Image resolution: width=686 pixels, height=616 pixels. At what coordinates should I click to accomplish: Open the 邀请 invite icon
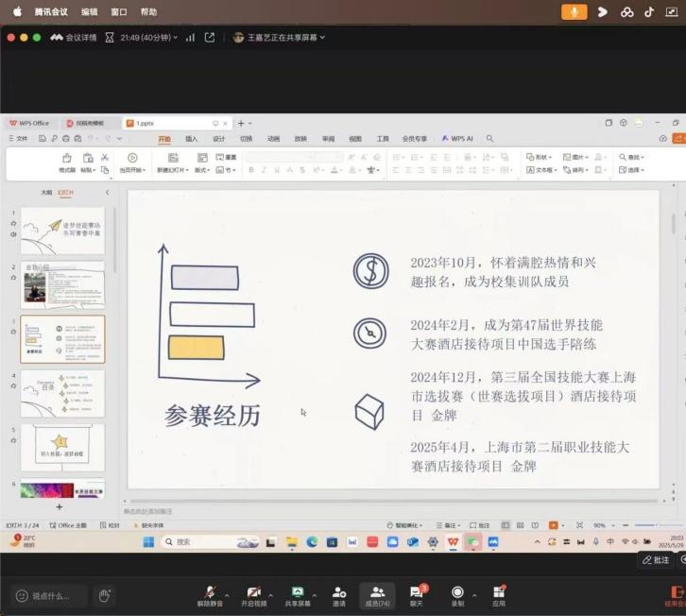pos(338,592)
